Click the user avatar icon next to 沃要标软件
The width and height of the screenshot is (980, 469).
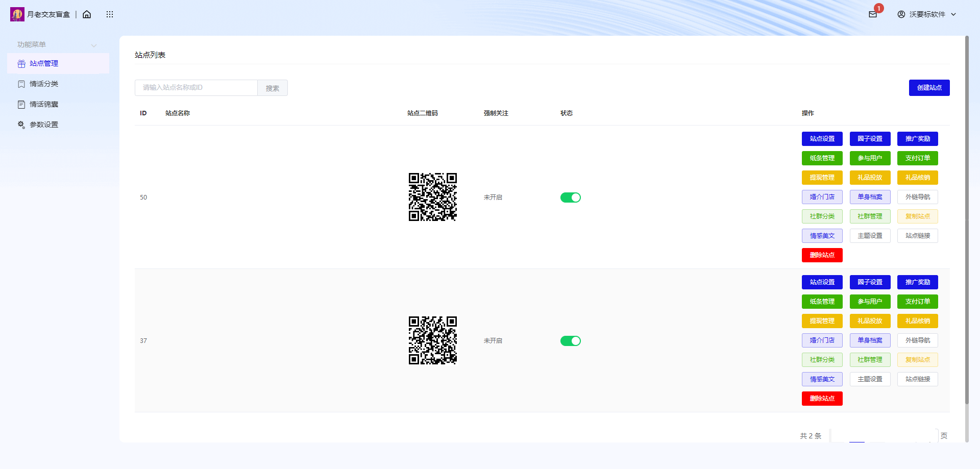coord(901,14)
